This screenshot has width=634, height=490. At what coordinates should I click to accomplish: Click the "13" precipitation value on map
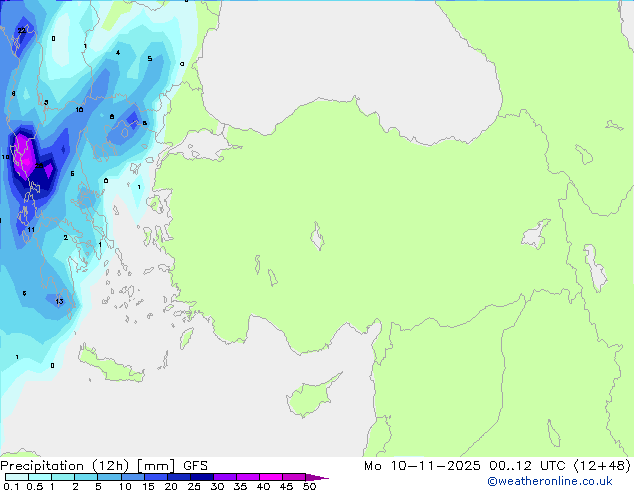coord(59,301)
